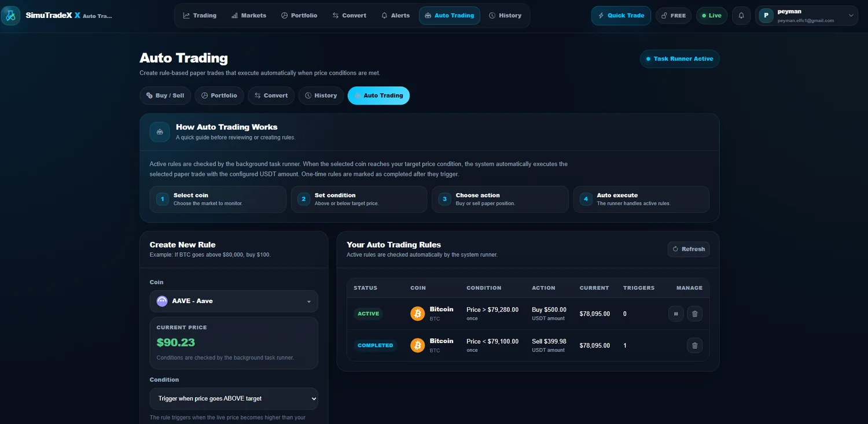The height and width of the screenshot is (424, 868).
Task: Click step 3 Choose action card
Action: (500, 199)
